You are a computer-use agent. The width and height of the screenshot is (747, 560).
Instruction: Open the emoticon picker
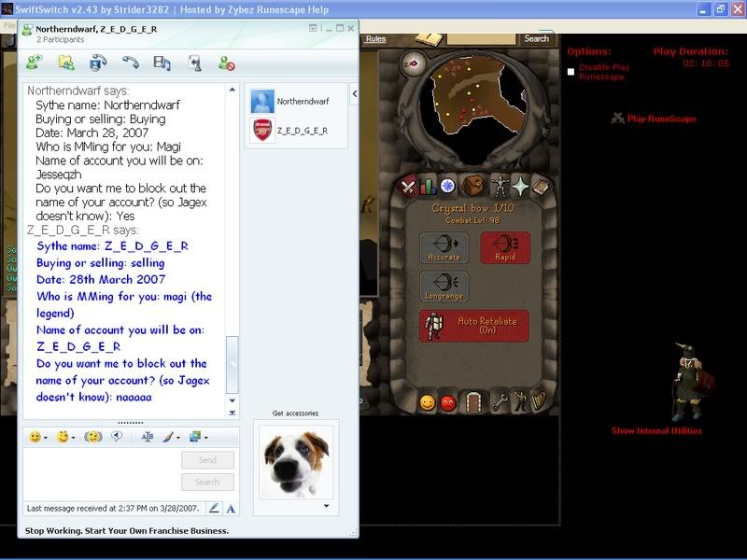(35, 437)
